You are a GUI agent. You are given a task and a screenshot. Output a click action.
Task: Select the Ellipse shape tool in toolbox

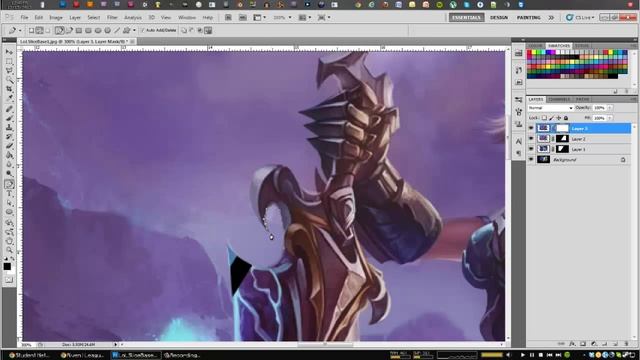9,212
